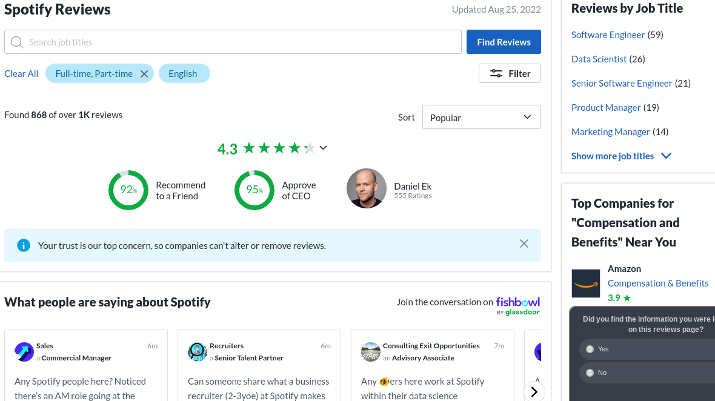Viewport: 715px width, 401px height.
Task: Click the Found 868 of over 1K reviews text
Action: pos(63,115)
